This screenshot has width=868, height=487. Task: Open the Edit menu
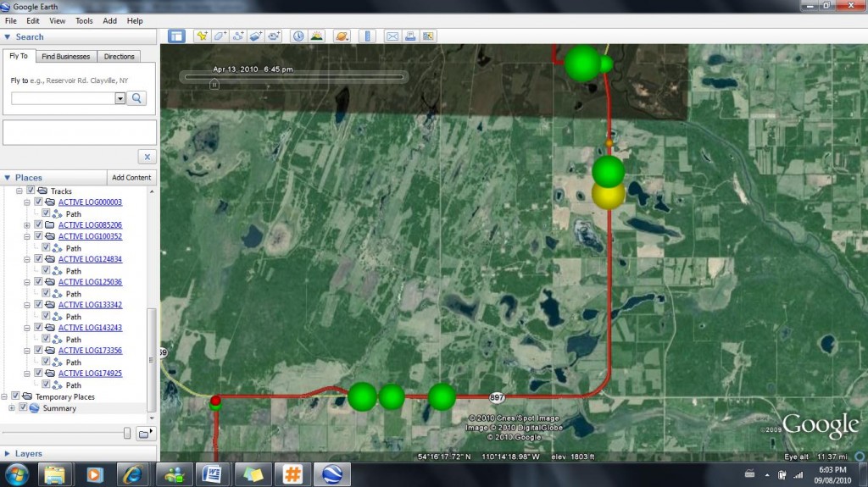pos(33,21)
